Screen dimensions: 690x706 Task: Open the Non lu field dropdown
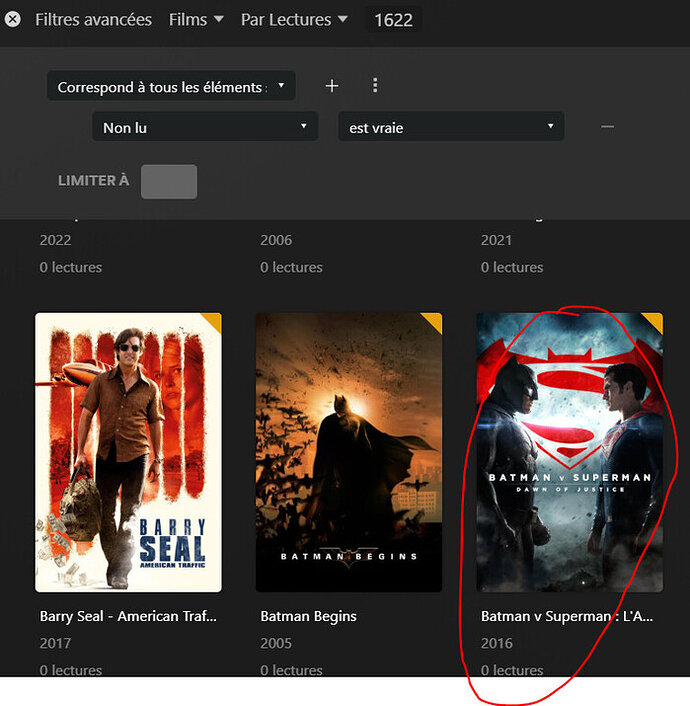(205, 127)
